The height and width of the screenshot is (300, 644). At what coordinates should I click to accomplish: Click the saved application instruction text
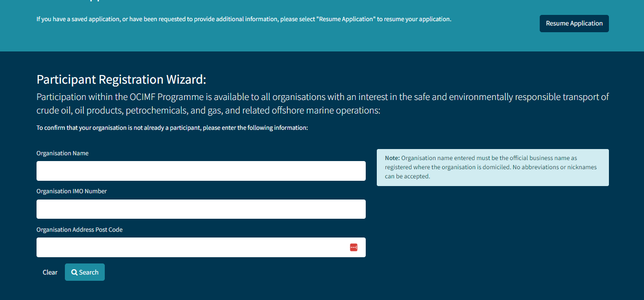(244, 19)
